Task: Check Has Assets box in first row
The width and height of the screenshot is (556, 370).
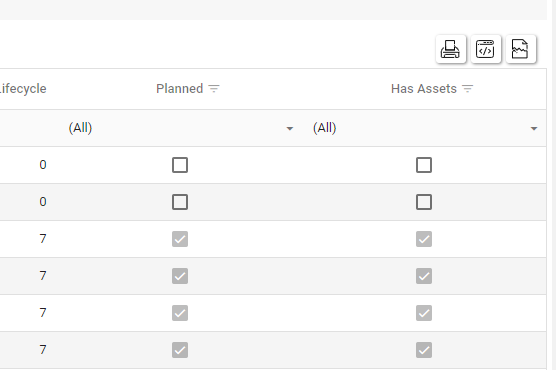Action: click(x=424, y=165)
